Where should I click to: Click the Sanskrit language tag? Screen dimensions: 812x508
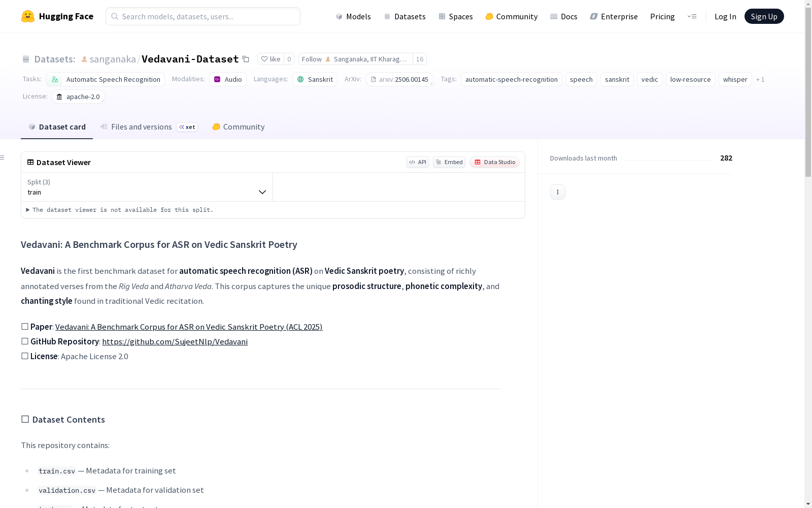coord(315,79)
